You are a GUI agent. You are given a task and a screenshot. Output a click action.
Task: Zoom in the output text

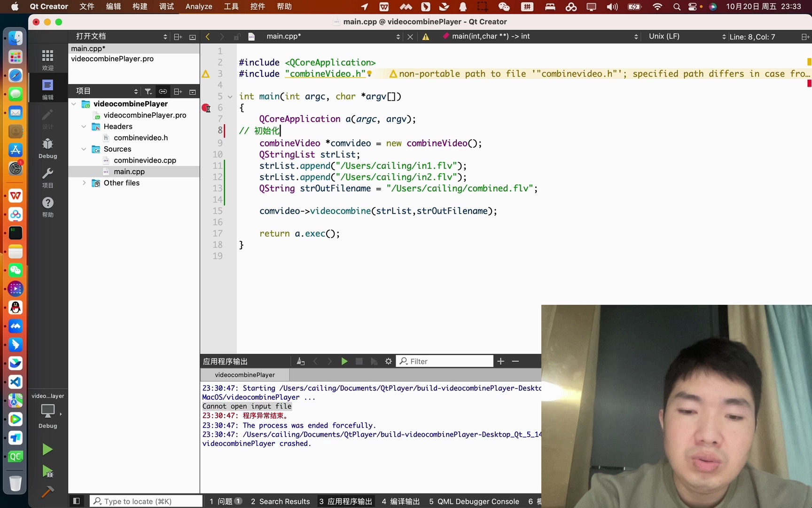pos(501,361)
